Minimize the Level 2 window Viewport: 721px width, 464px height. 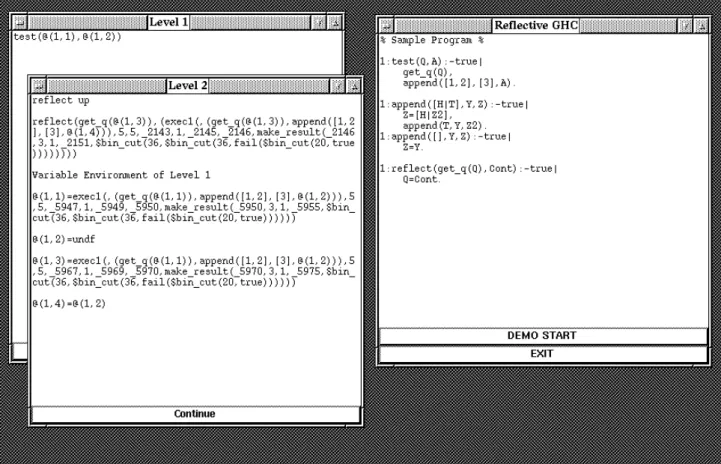338,86
